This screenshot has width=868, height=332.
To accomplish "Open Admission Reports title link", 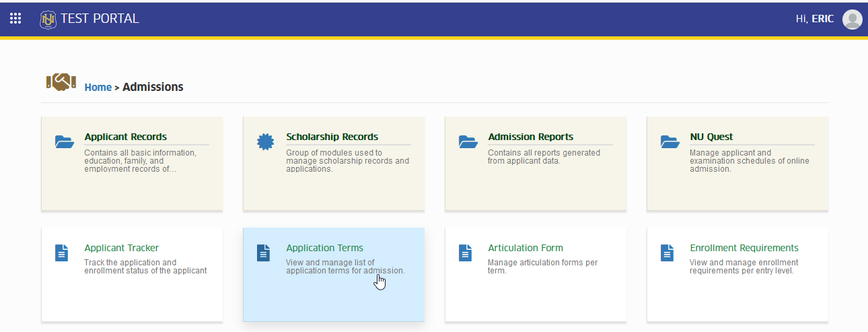I will point(531,137).
